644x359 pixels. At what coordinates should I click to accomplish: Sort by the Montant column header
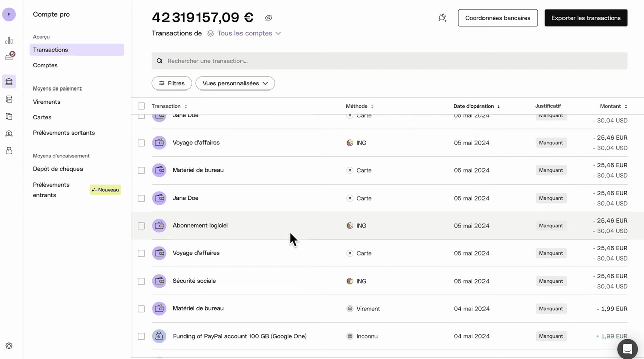tap(614, 106)
